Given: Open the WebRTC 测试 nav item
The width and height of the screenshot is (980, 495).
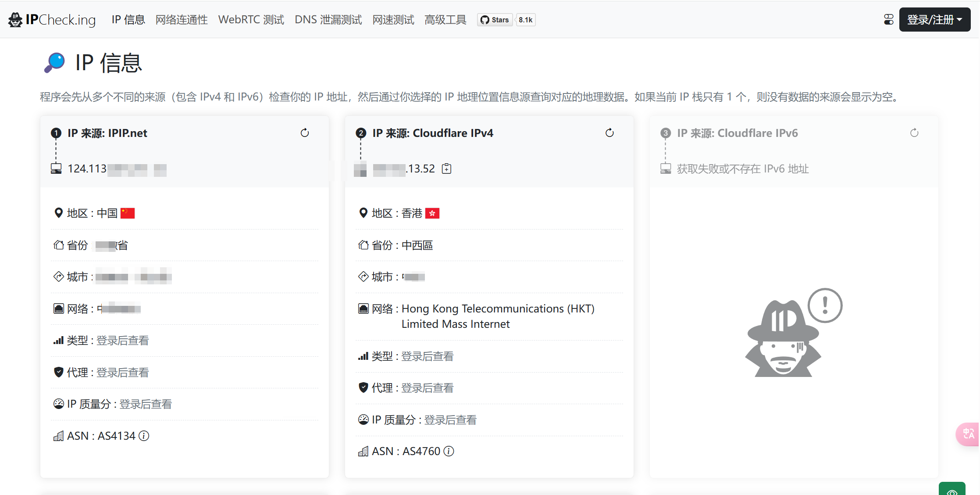Looking at the screenshot, I should point(251,20).
